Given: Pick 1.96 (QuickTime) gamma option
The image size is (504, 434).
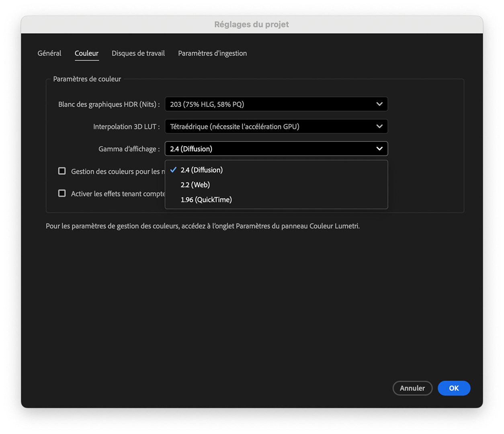Looking at the screenshot, I should [206, 200].
